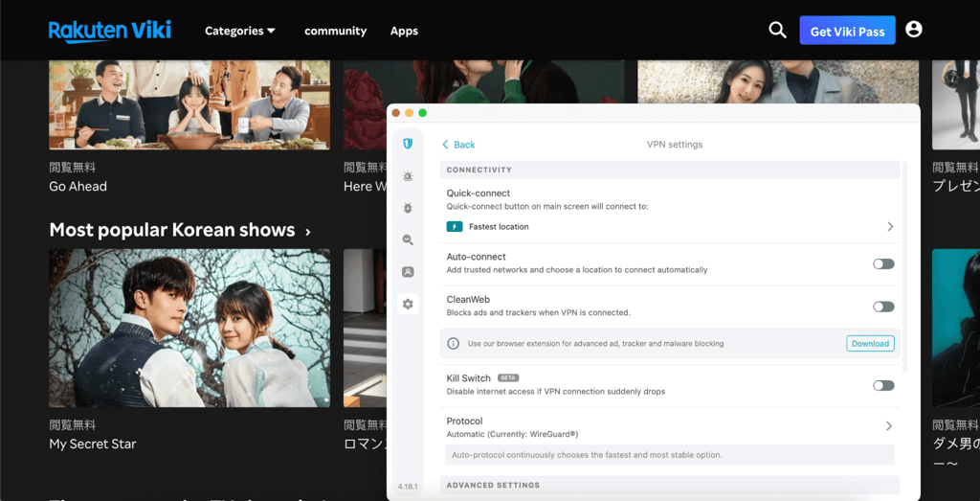
Task: Open the Antivirus bug icon in sidebar
Action: (x=408, y=208)
